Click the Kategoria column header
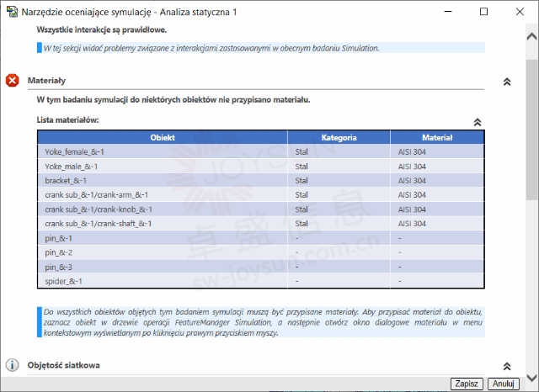 [339, 138]
